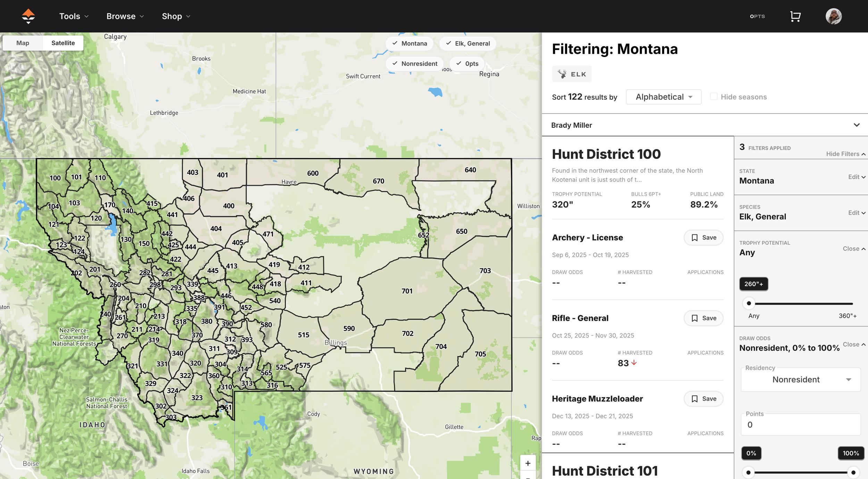Enable the Hide seasons checkbox
This screenshot has height=479, width=868.
click(714, 96)
